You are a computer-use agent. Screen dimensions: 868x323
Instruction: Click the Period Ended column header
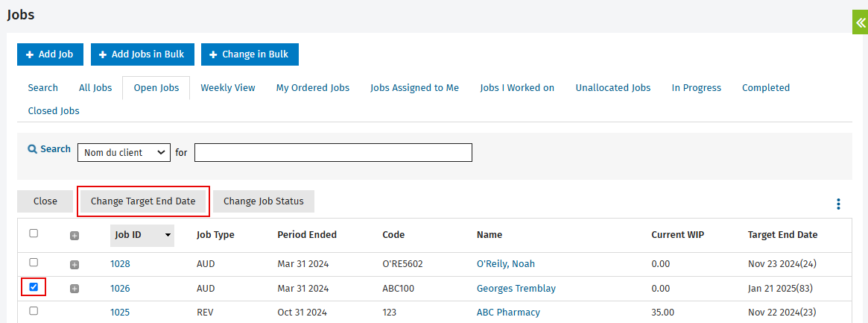307,235
